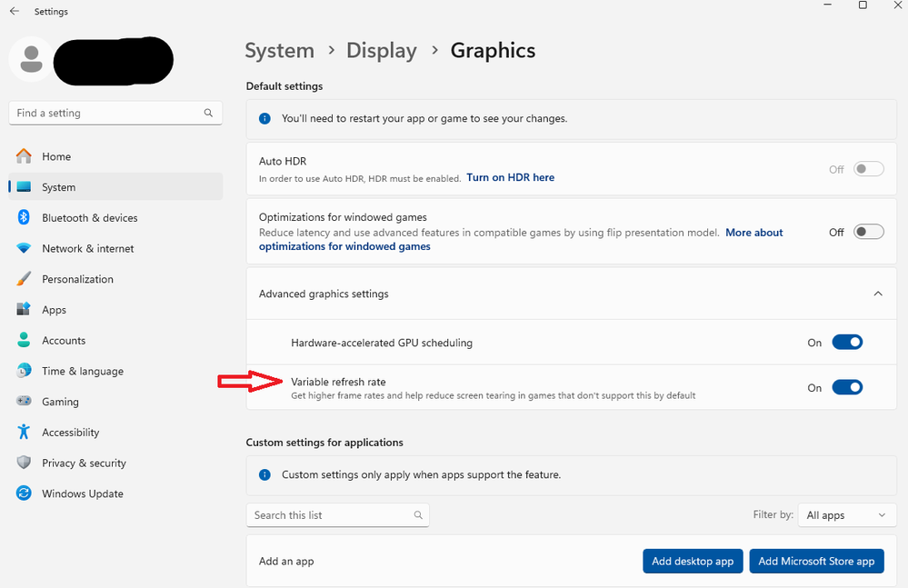Screen dimensions: 908x588
Task: Click the Time & language globe icon
Action: 24,371
